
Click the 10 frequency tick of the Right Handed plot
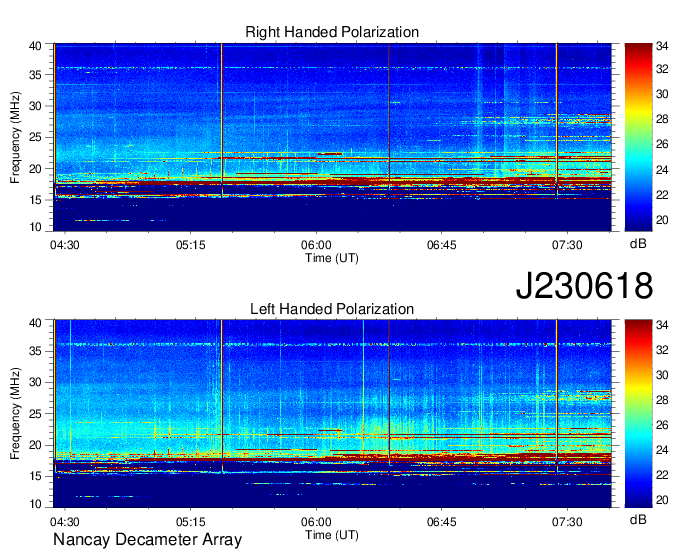(35, 227)
